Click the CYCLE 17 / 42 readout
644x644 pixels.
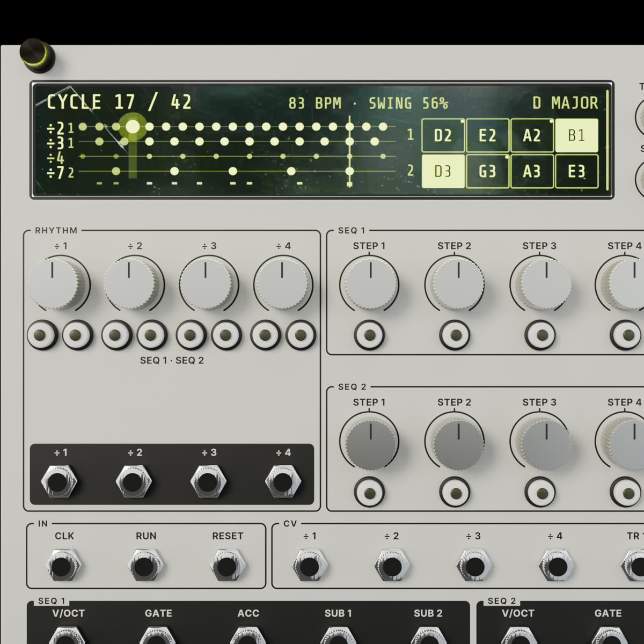119,102
